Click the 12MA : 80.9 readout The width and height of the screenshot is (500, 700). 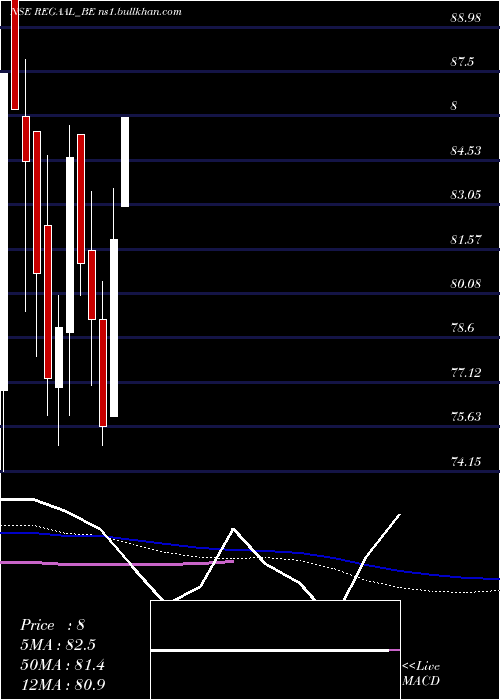63,684
